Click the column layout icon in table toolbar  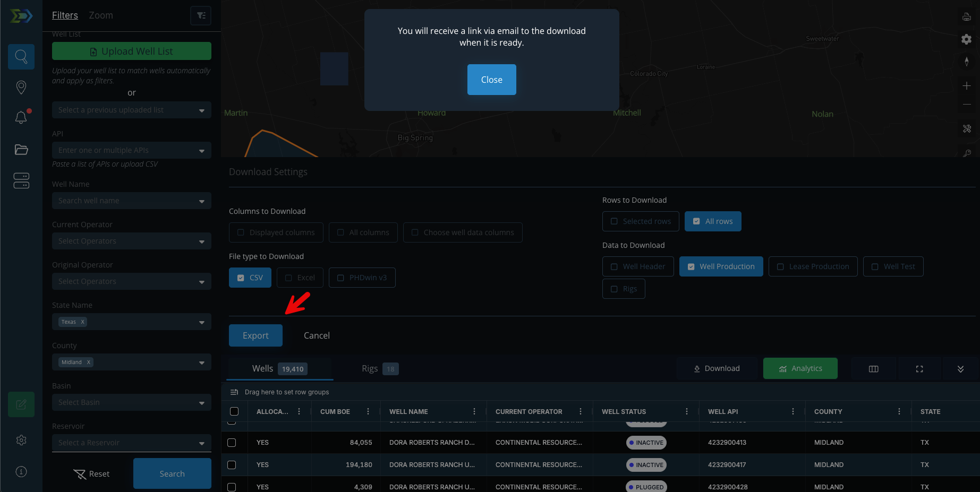pos(873,369)
